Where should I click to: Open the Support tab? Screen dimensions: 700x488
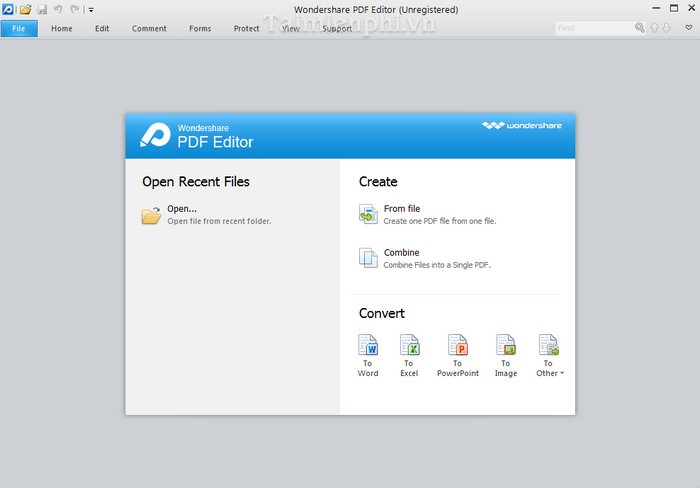tap(337, 29)
